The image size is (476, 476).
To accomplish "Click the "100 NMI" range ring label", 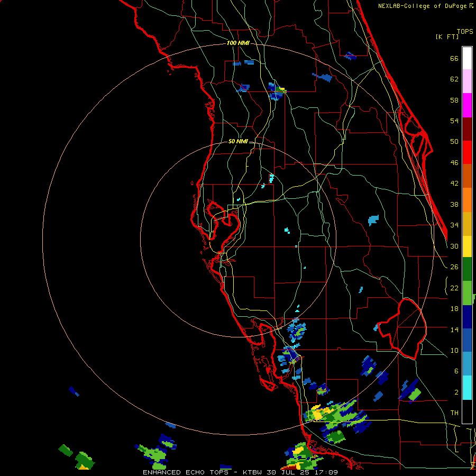I will click(x=238, y=43).
